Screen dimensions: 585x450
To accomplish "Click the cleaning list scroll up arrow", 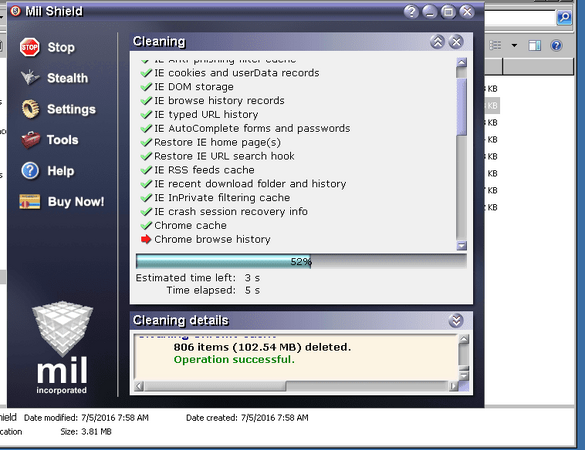I will [462, 63].
